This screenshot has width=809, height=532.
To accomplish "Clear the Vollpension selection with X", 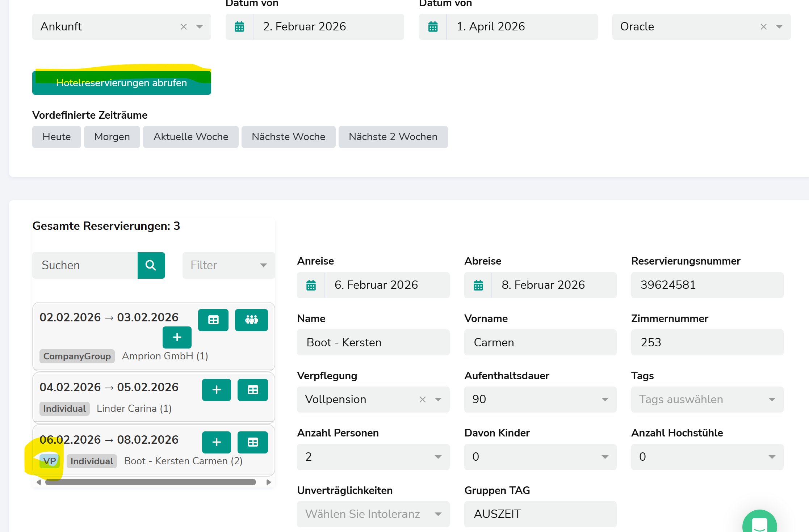I will pos(422,400).
